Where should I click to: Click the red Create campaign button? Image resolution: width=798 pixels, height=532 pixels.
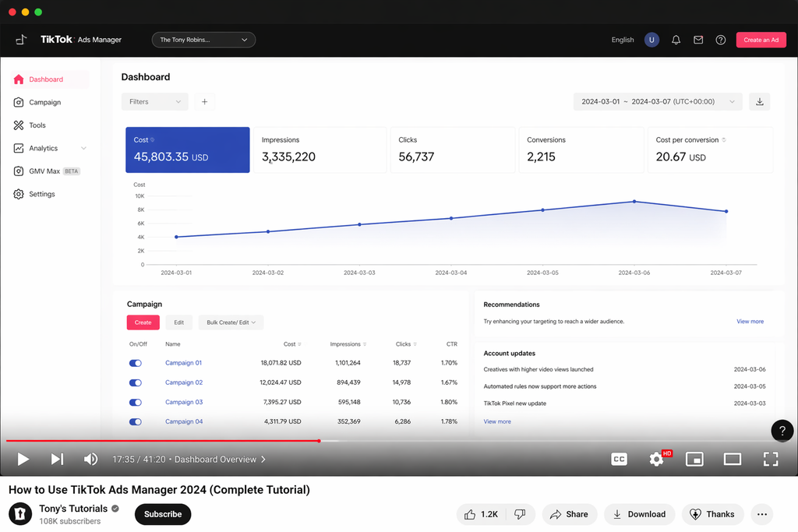tap(143, 322)
